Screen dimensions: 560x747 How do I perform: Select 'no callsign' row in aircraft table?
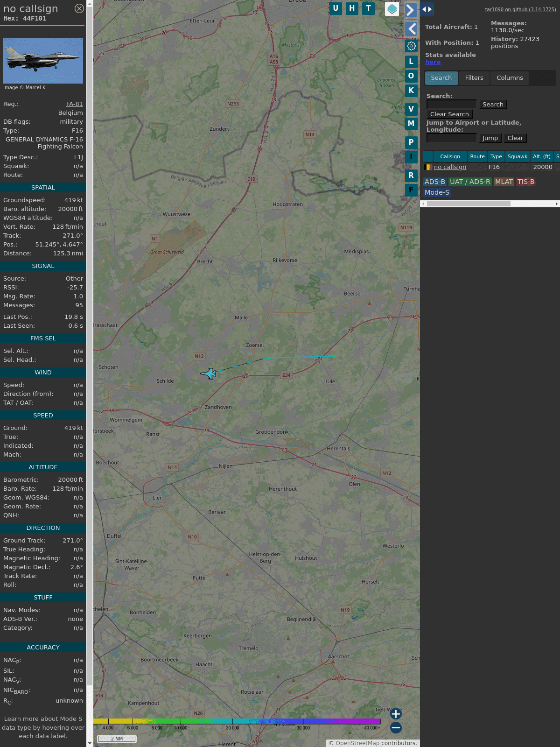point(491,167)
